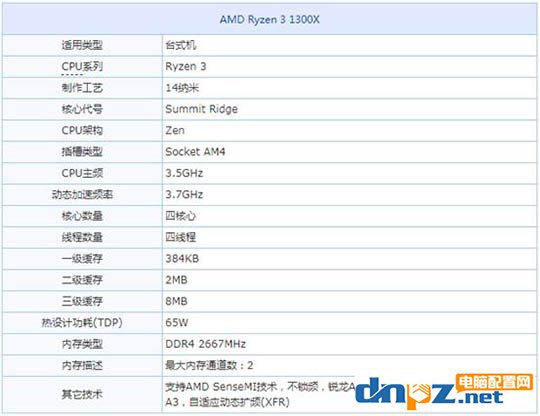Click the dnpz.net watermark logo
The height and width of the screenshot is (416, 540).
coord(444,392)
